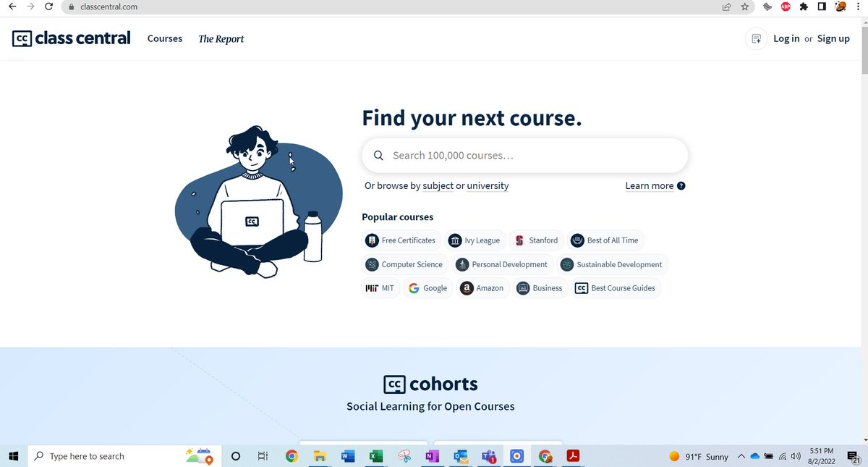Select the MIT chip
The width and height of the screenshot is (868, 467).
click(380, 288)
